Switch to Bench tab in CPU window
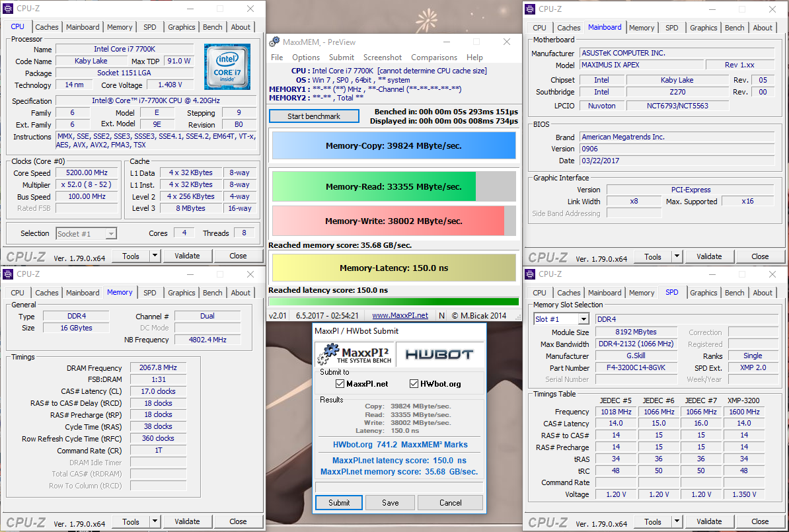 pyautogui.click(x=212, y=27)
